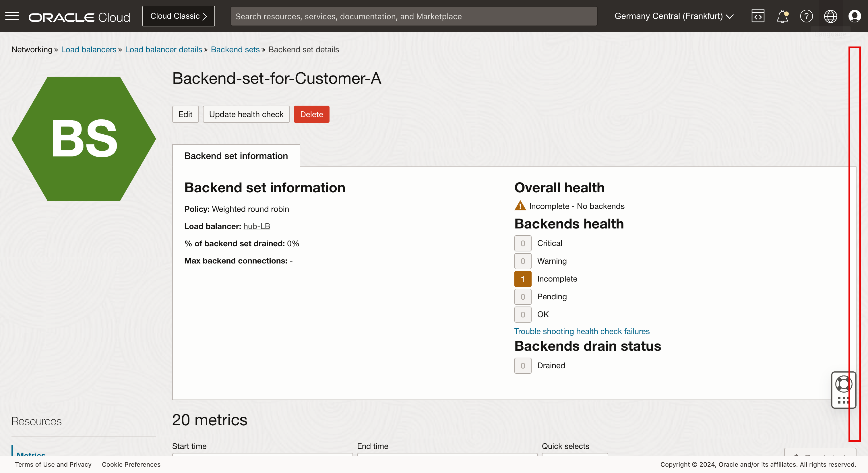Open Cookie Preferences in the footer

point(131,464)
